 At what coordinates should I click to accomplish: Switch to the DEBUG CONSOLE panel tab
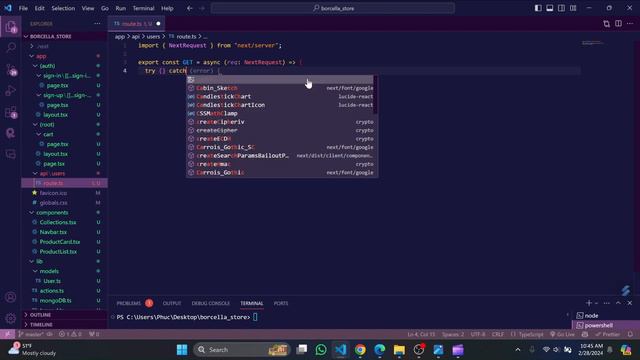pos(211,303)
